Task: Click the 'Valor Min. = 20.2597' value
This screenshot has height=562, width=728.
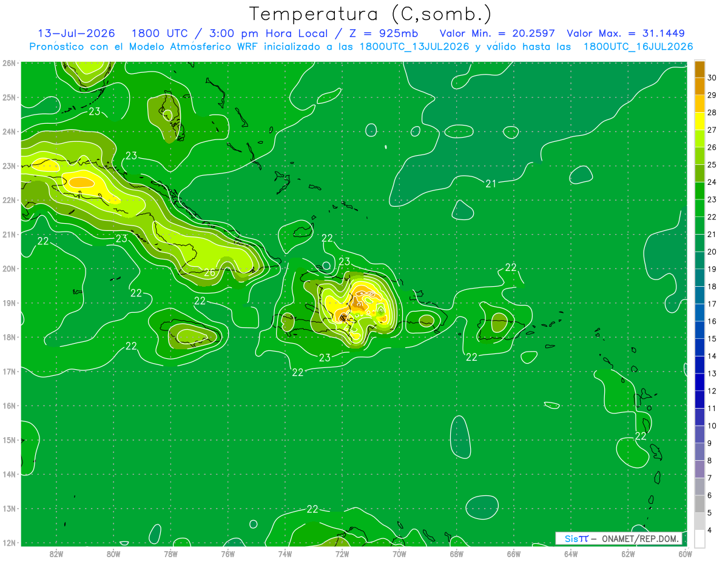Action: tap(498, 33)
